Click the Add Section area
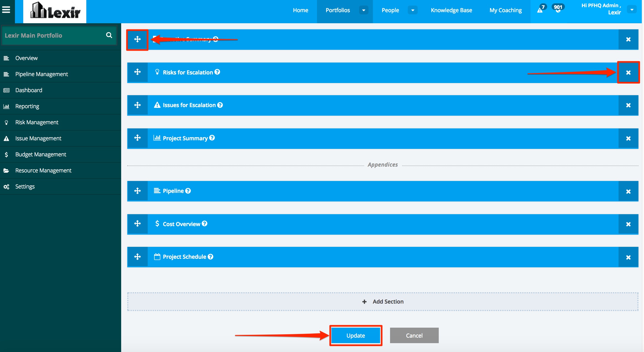The image size is (644, 352). point(383,302)
